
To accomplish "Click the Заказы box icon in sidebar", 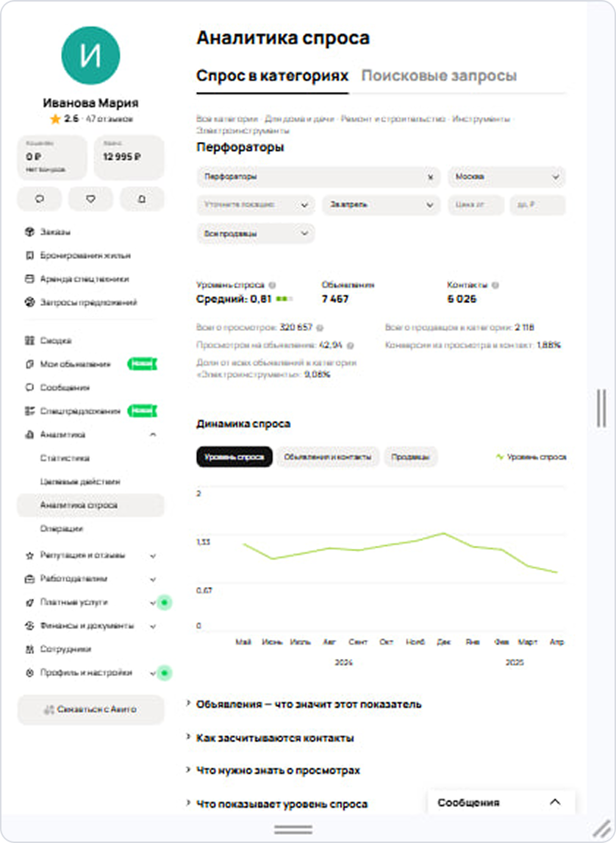I will coord(29,232).
